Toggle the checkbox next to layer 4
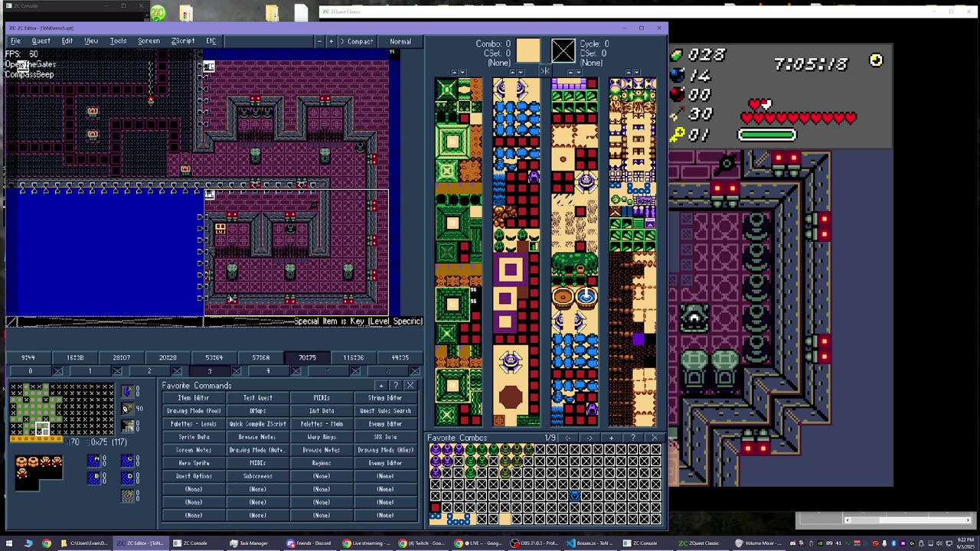Screen dimensions: 980x551 (296, 371)
